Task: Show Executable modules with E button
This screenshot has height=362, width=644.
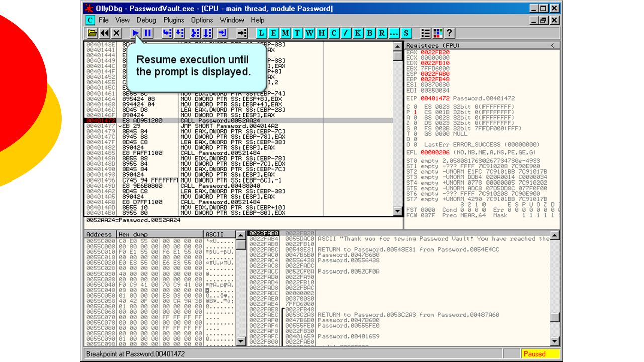Action: [273, 33]
